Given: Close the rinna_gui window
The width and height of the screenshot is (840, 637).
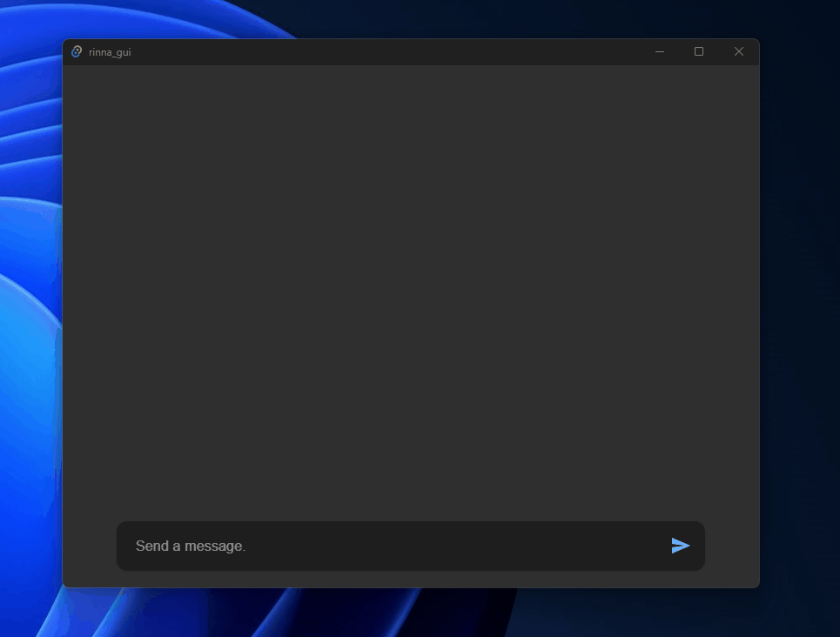Looking at the screenshot, I should click(x=739, y=51).
